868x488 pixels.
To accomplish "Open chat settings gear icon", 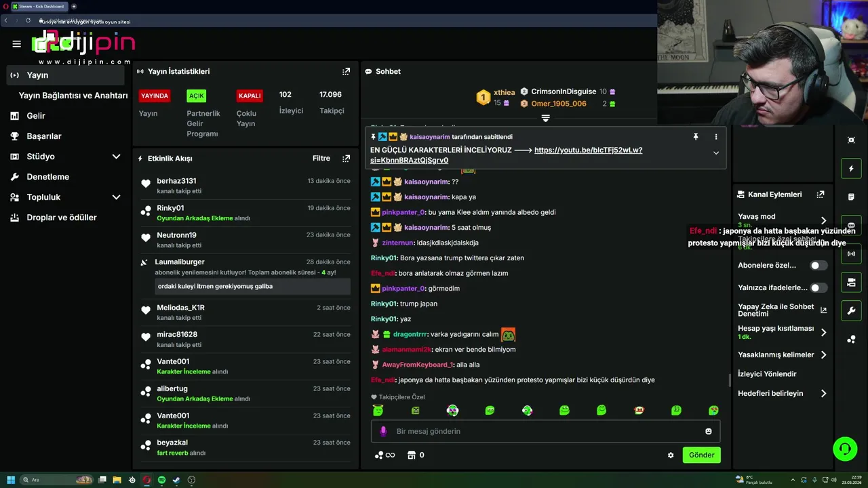I will [x=671, y=455].
